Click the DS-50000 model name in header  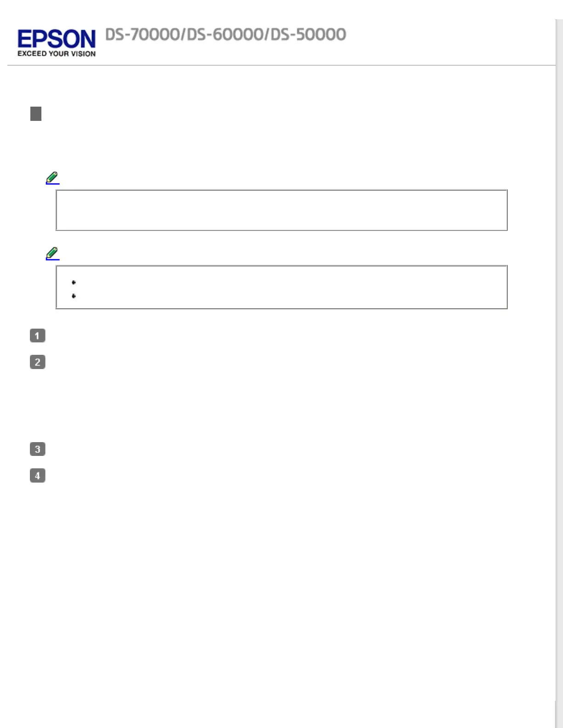point(308,34)
